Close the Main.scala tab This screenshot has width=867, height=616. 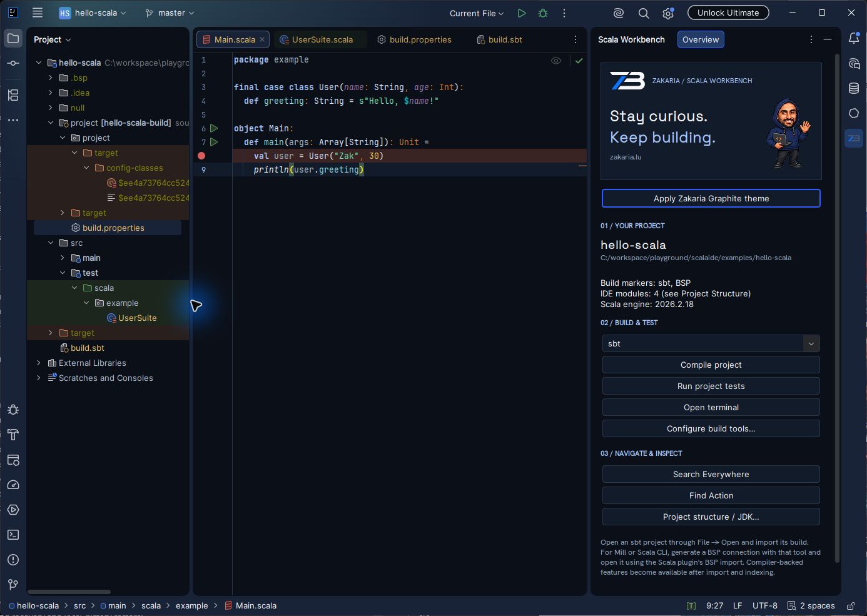click(262, 39)
